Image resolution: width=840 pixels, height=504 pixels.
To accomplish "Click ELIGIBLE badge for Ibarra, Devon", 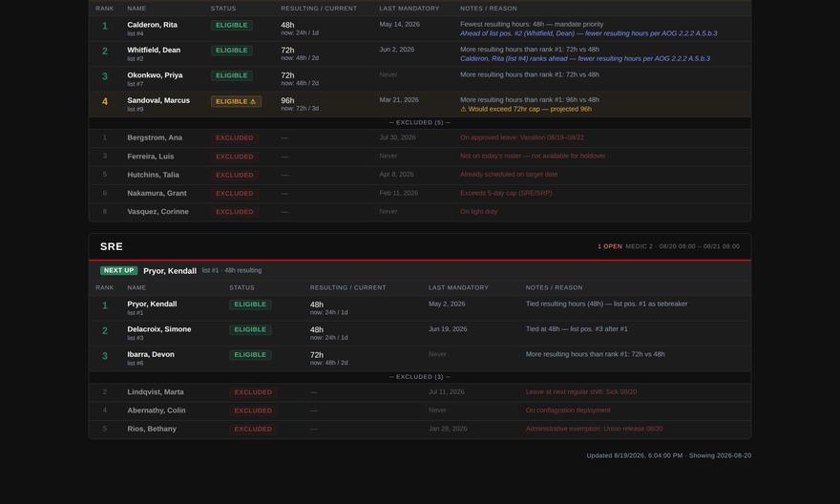I will pyautogui.click(x=250, y=354).
